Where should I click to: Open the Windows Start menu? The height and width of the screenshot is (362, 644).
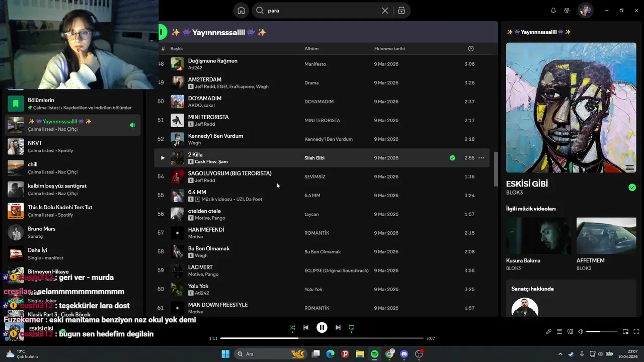coord(225,354)
